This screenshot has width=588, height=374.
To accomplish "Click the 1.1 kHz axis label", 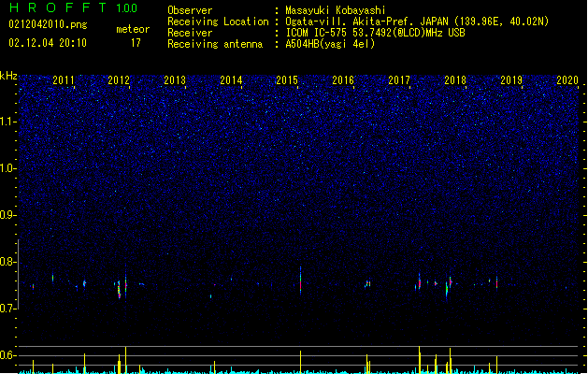I will [x=8, y=122].
